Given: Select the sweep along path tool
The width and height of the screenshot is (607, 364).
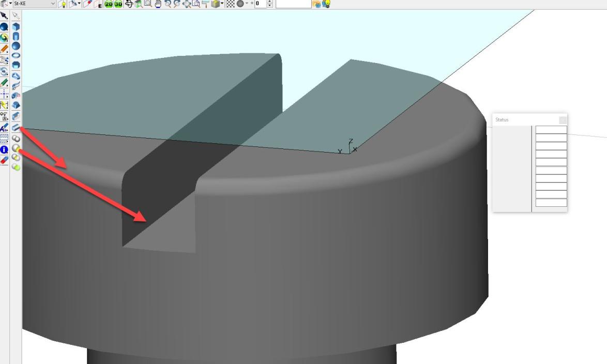Looking at the screenshot, I should 16,86.
